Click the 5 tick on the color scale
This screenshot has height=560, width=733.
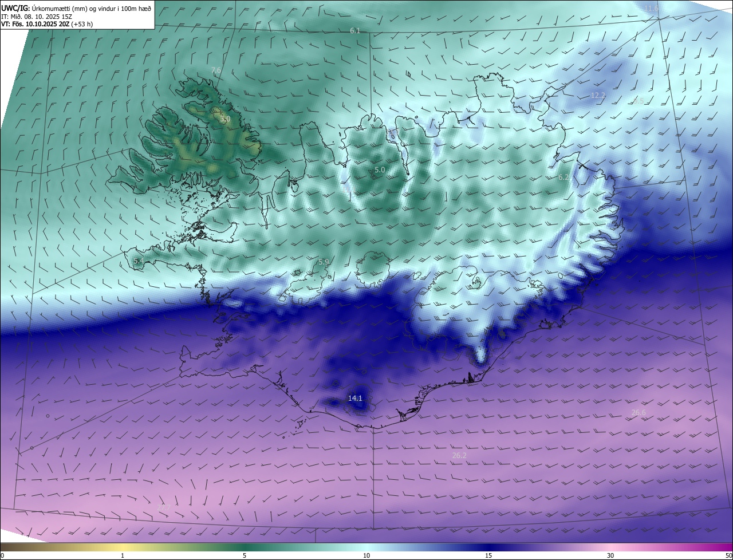click(x=245, y=555)
